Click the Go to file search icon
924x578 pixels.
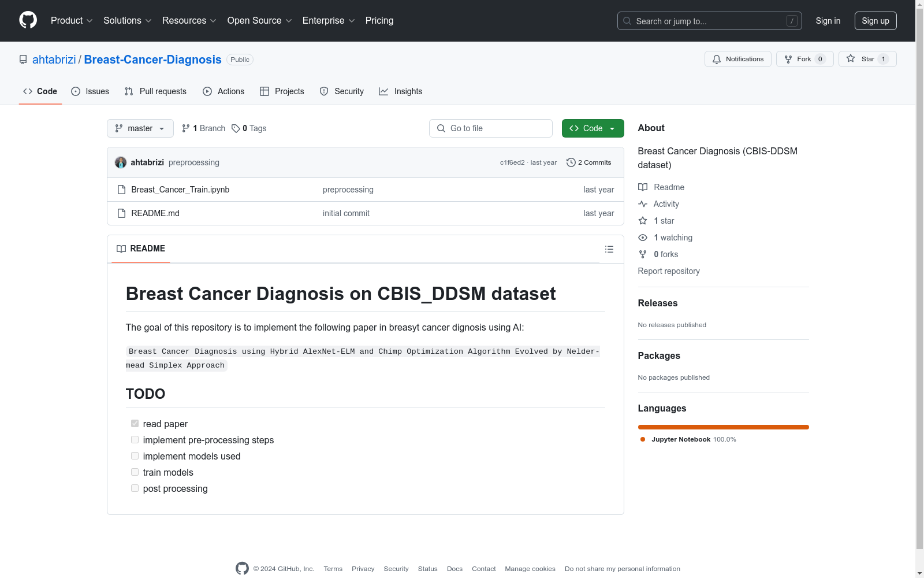441,128
